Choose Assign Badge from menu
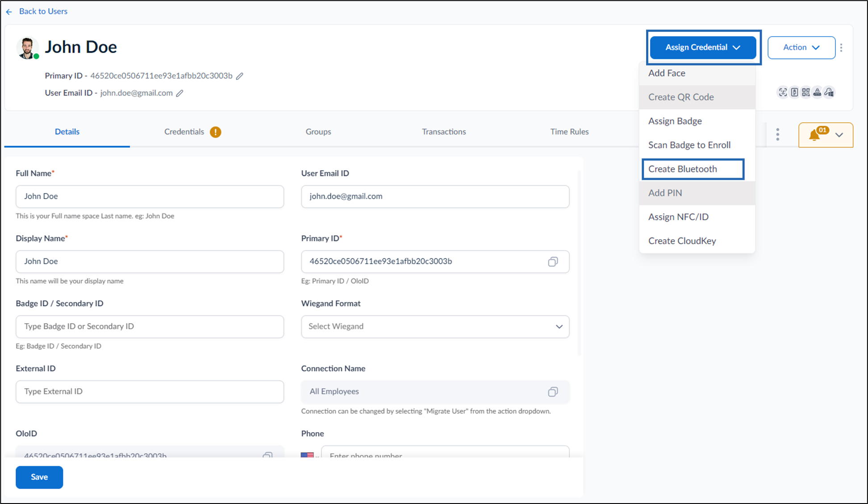The image size is (868, 504). (x=697, y=121)
